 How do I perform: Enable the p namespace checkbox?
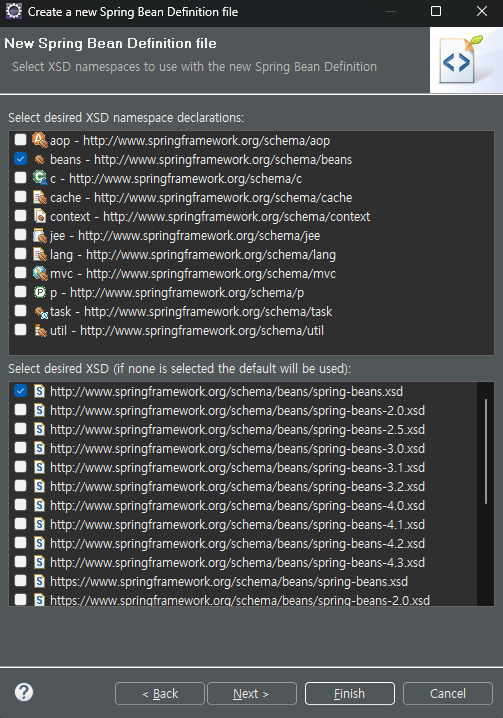20,291
